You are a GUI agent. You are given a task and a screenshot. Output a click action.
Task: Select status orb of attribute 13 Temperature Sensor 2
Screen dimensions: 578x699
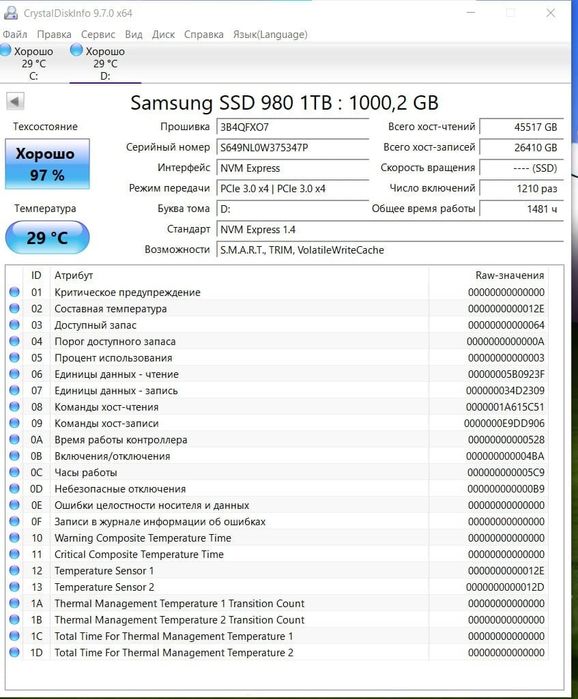click(14, 587)
